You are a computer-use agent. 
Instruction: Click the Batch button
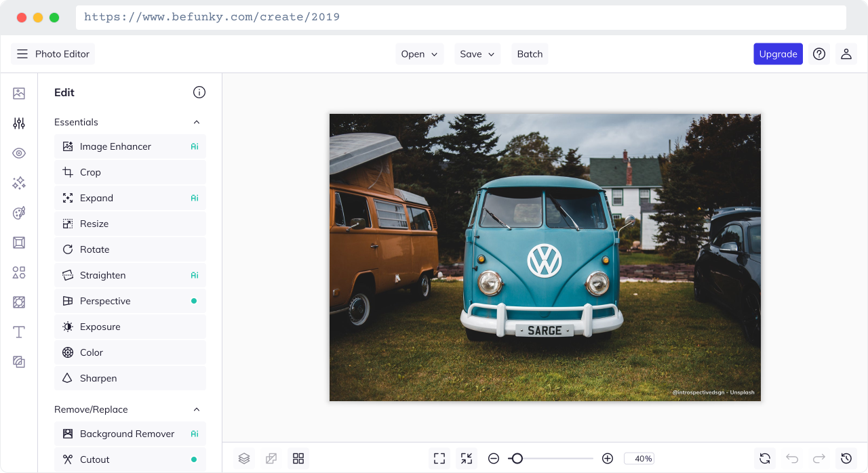pyautogui.click(x=530, y=54)
